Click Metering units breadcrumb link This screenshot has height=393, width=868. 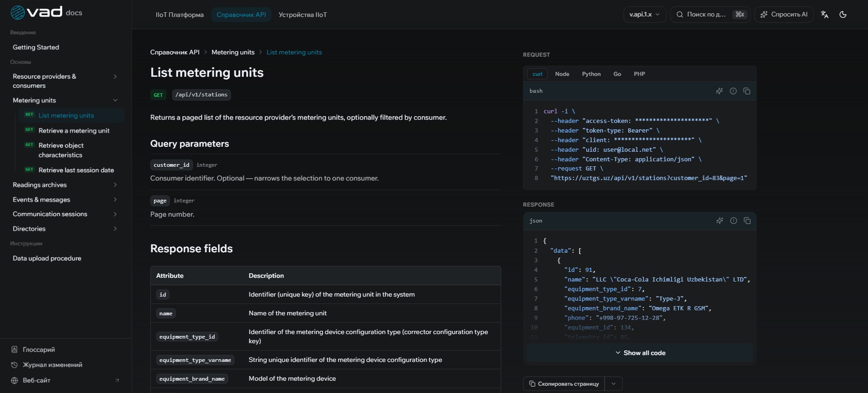(x=233, y=52)
